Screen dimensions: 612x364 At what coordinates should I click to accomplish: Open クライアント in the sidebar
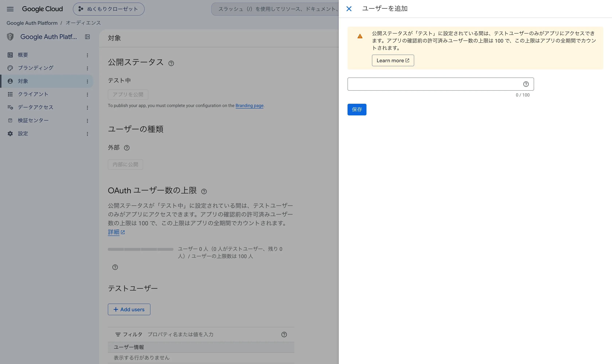pyautogui.click(x=47, y=94)
